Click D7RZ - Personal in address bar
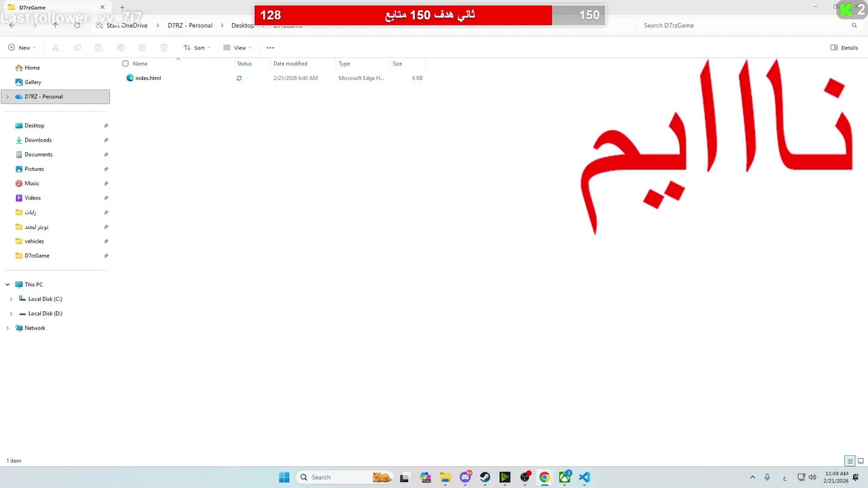Screen dimensions: 868x488 190,25
